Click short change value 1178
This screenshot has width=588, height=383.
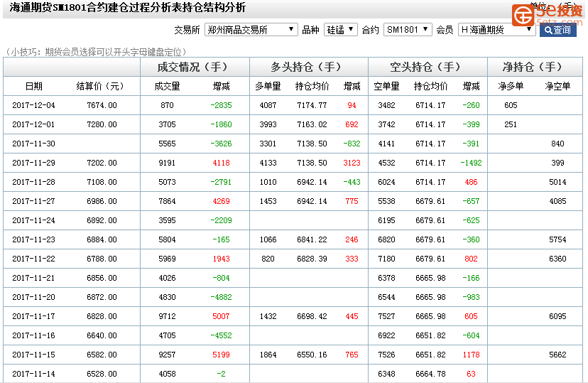(x=471, y=355)
